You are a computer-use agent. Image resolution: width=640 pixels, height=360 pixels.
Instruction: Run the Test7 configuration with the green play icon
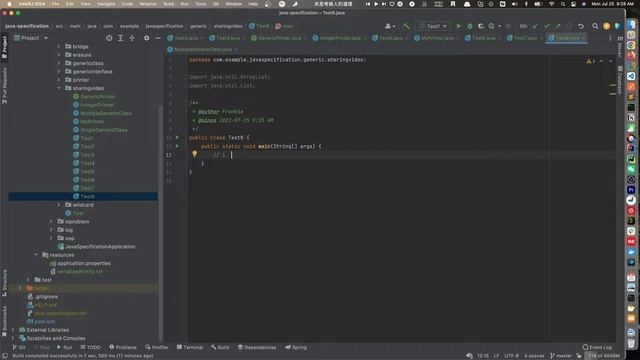click(x=458, y=26)
